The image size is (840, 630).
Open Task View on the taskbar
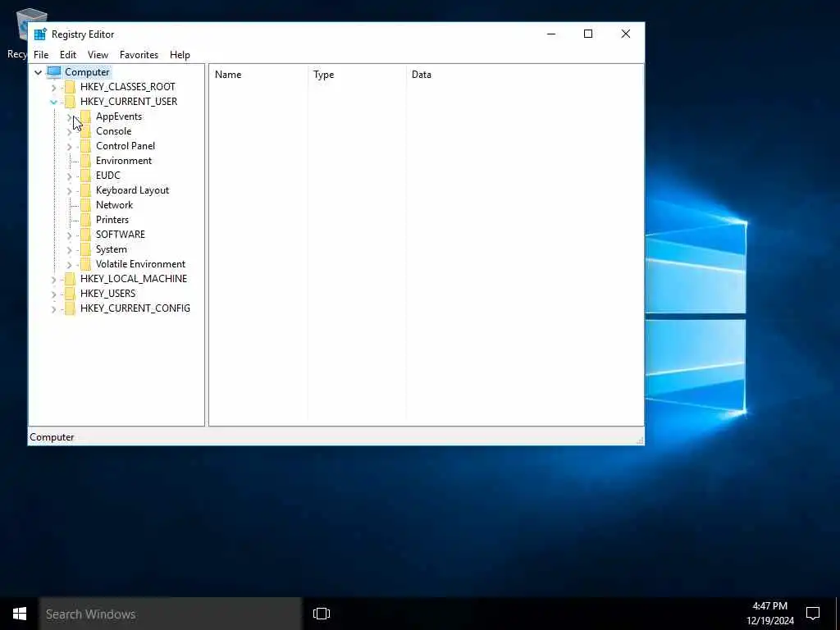(322, 614)
